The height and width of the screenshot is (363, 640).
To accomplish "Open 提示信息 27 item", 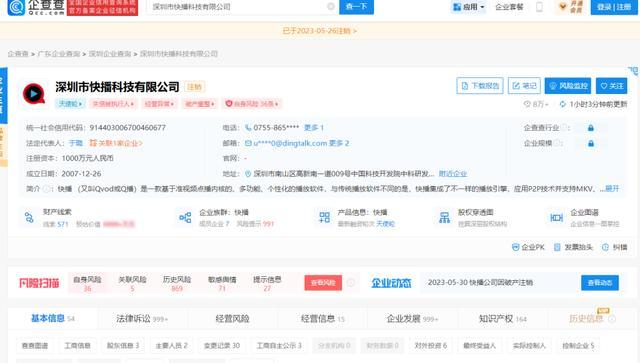I will point(267,284).
